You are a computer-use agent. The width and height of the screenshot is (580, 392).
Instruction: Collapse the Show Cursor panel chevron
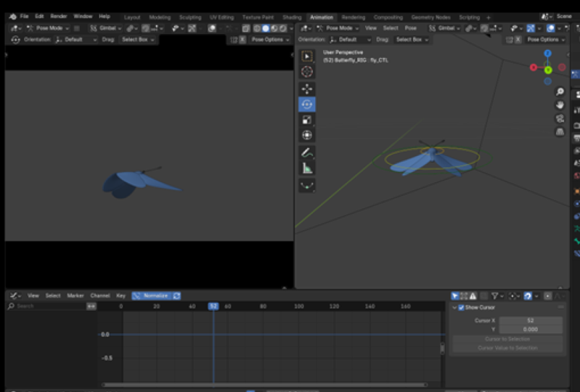(x=454, y=308)
